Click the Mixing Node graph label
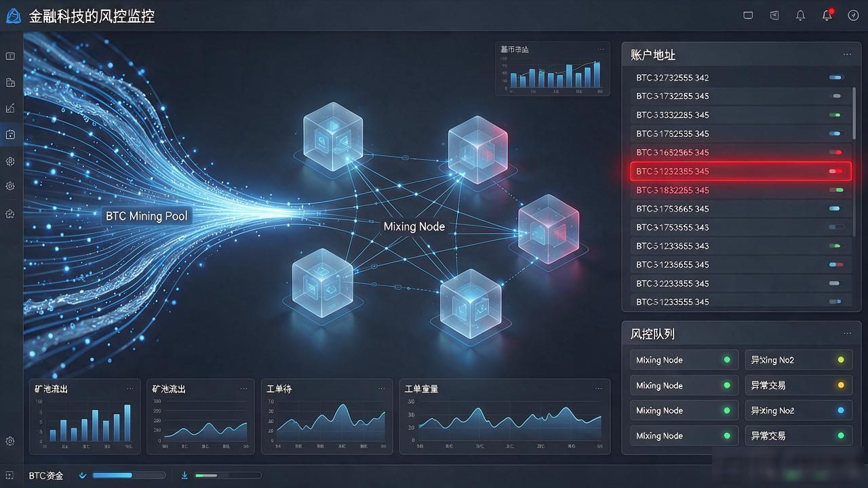 [x=414, y=226]
